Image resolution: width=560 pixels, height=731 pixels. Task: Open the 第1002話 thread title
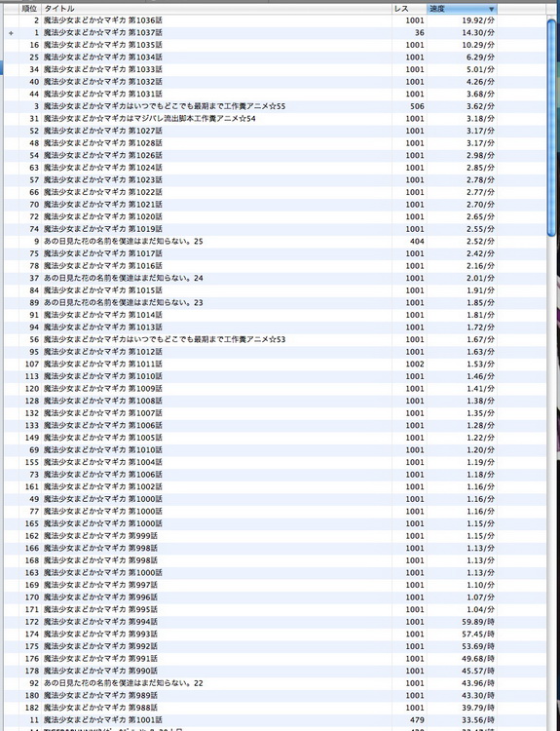(x=103, y=486)
